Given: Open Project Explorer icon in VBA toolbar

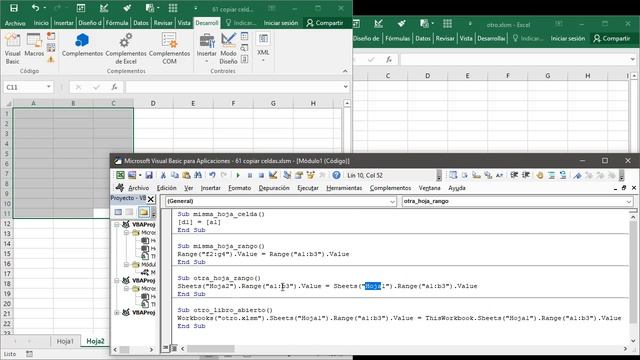Looking at the screenshot, I should pyautogui.click(x=287, y=175).
